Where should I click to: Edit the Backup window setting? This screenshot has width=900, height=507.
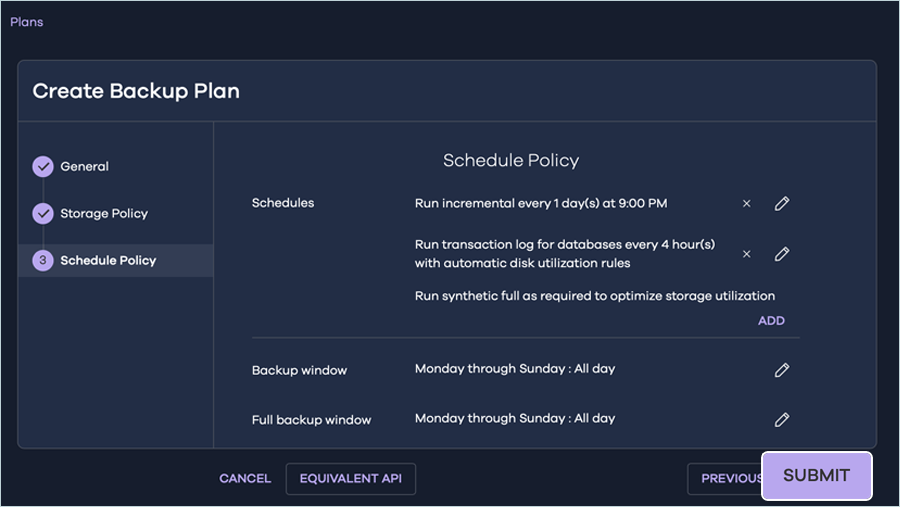click(782, 370)
